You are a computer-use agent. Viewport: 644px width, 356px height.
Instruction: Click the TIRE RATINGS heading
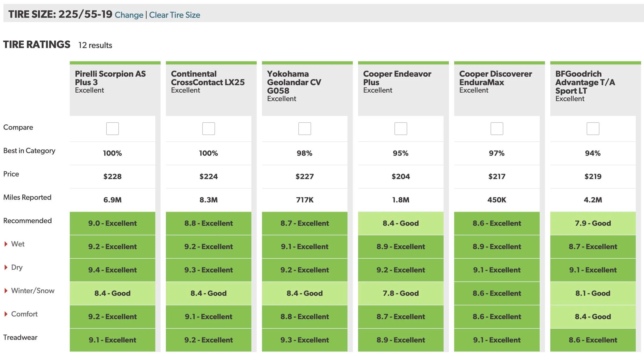pyautogui.click(x=37, y=45)
